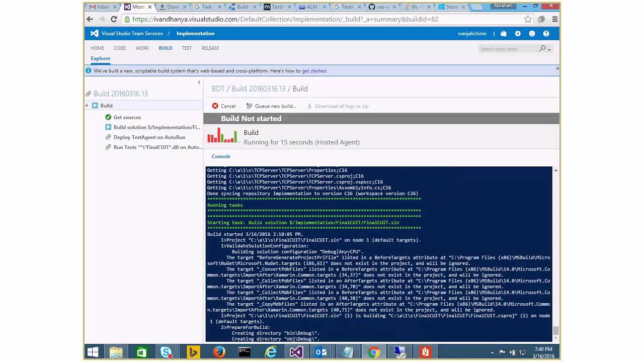Click the browser reload icon
Viewport: 644px width, 362px height.
click(114, 19)
